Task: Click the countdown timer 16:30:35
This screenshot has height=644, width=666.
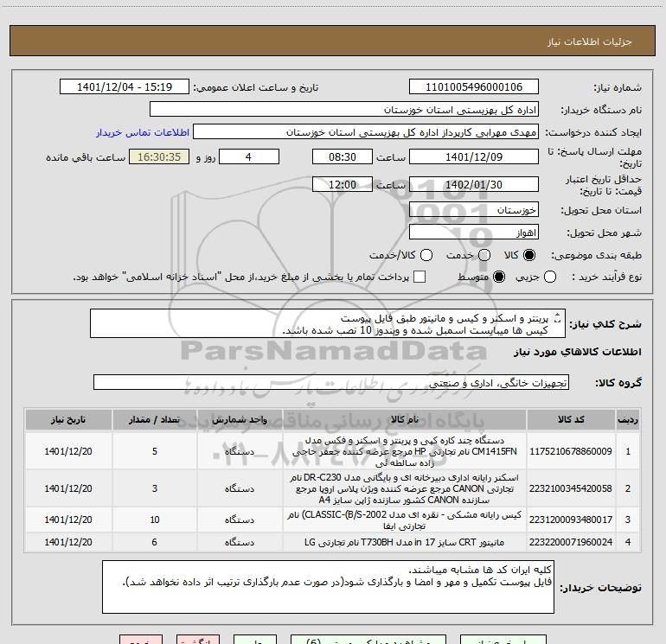Action: coord(159,157)
